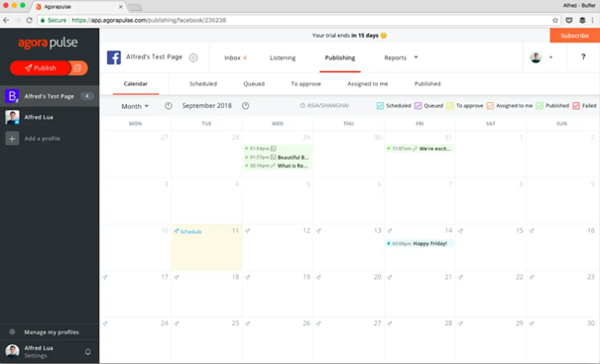Open page settings gear beside Alfred's Test Page

193,58
